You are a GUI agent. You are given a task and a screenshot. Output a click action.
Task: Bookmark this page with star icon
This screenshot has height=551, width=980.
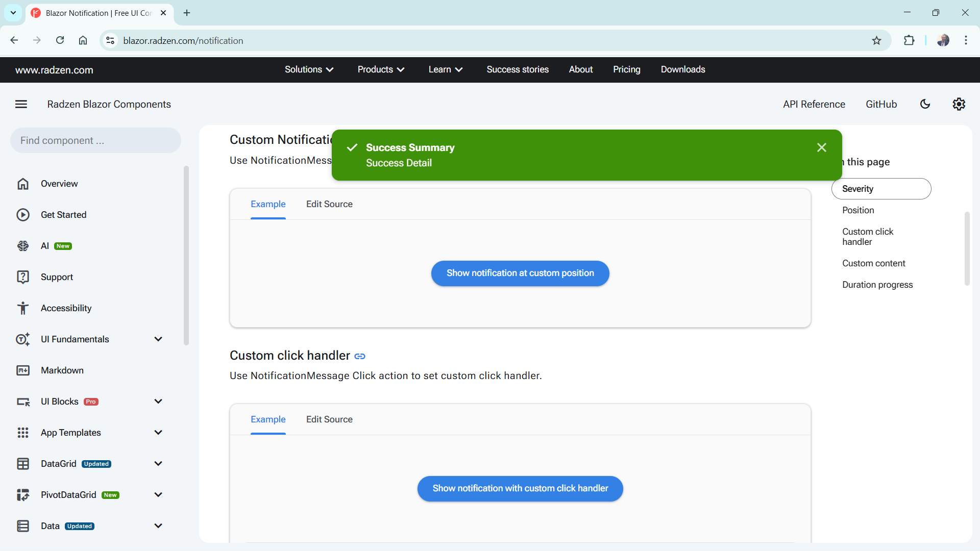pyautogui.click(x=876, y=41)
